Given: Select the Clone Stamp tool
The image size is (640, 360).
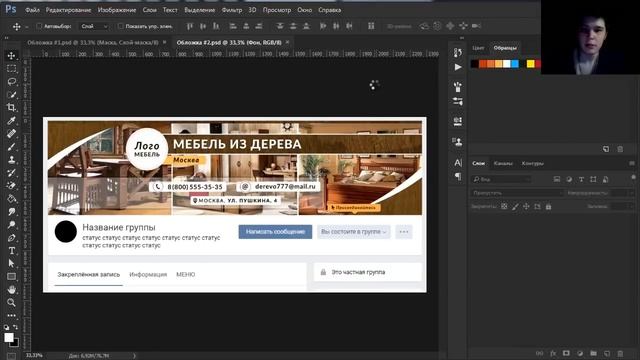Looking at the screenshot, I should pyautogui.click(x=11, y=160).
